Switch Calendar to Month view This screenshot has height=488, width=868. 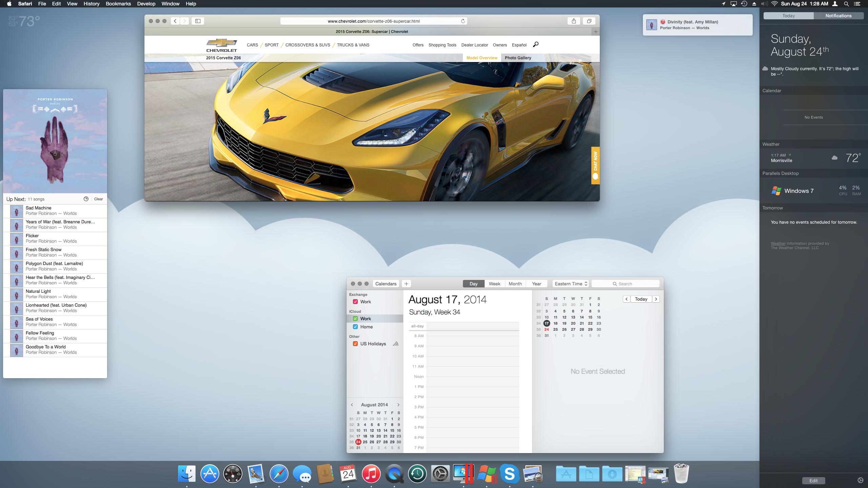(515, 284)
